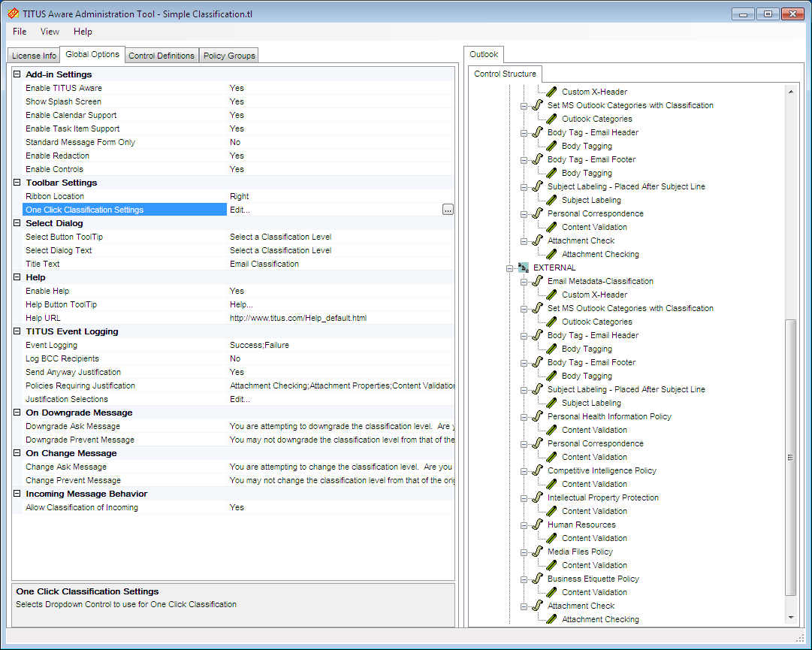The height and width of the screenshot is (650, 812).
Task: Open the Help menu in menu bar
Action: 83,32
